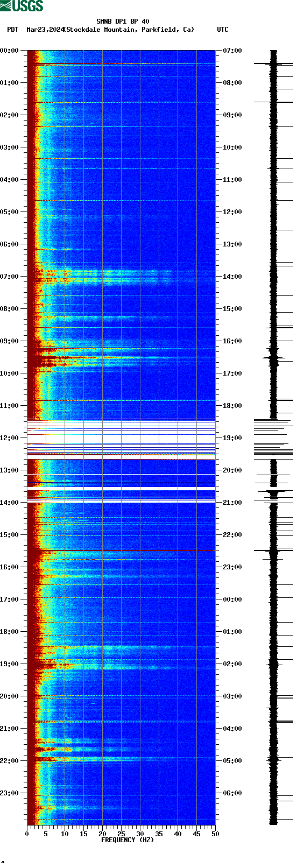The height and width of the screenshot is (868, 297).
Task: Click the UTC time label 18:00
Action: tap(232, 406)
